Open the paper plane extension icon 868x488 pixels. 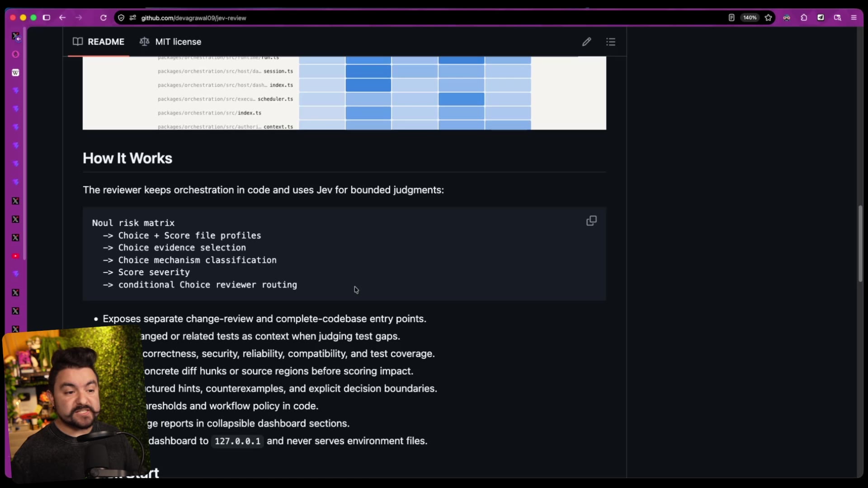(x=821, y=18)
